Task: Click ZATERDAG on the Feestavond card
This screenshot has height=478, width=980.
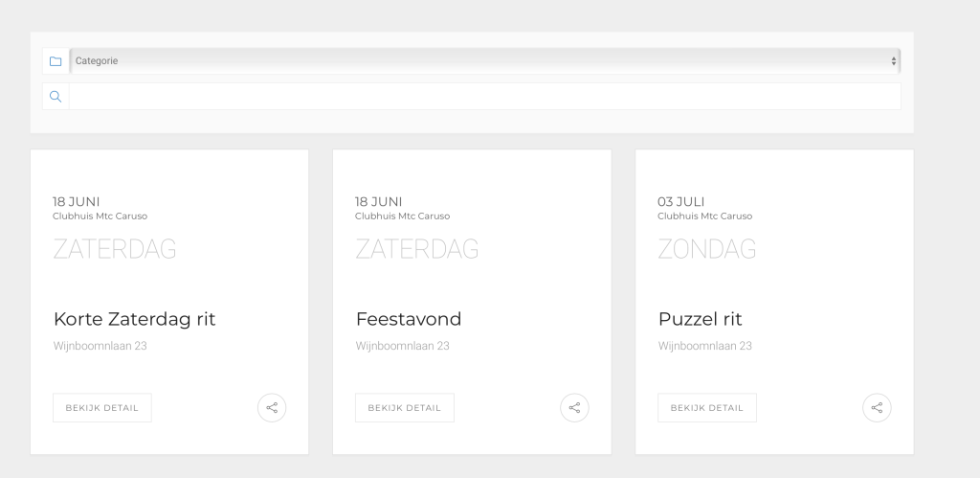Action: (417, 249)
